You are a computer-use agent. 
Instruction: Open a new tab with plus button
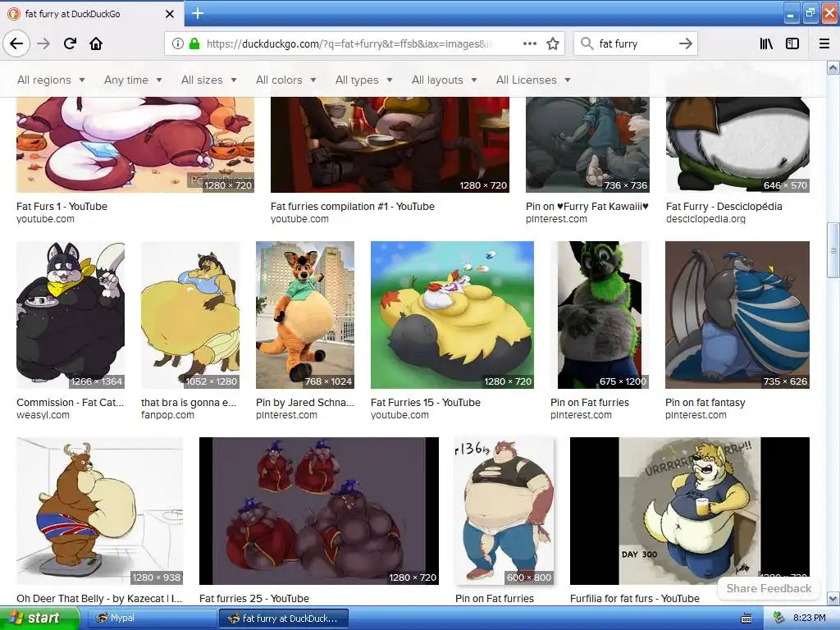[197, 13]
